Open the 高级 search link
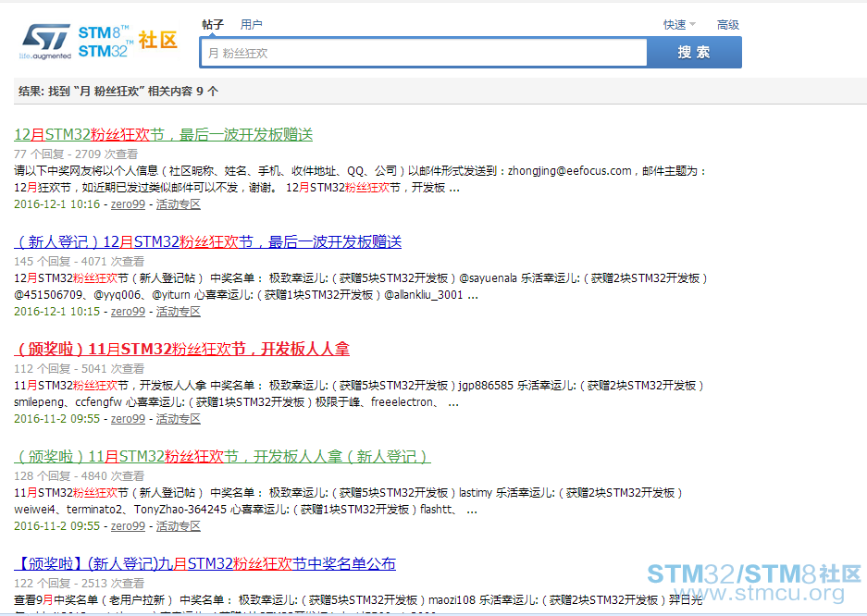 pyautogui.click(x=727, y=25)
